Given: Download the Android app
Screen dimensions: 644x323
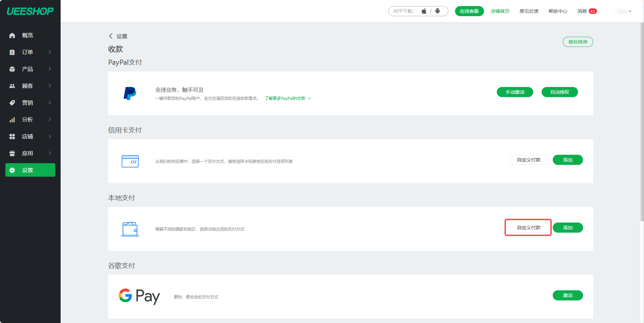Looking at the screenshot, I should click(438, 11).
